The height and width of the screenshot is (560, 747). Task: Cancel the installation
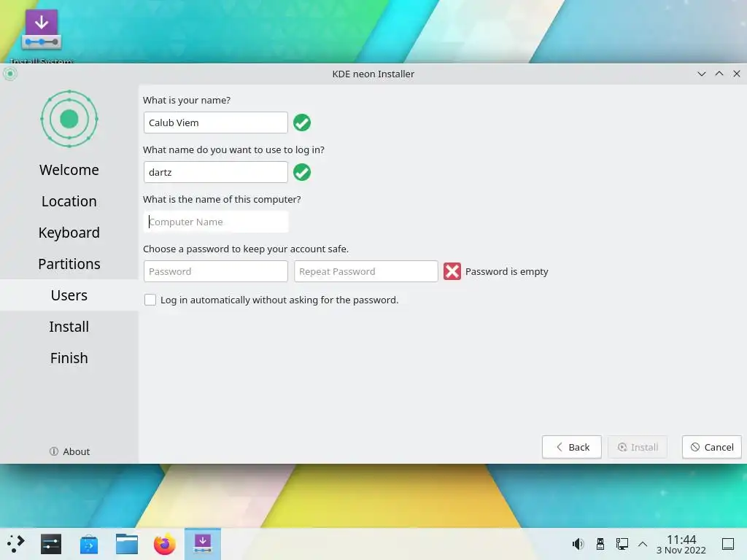(x=712, y=447)
